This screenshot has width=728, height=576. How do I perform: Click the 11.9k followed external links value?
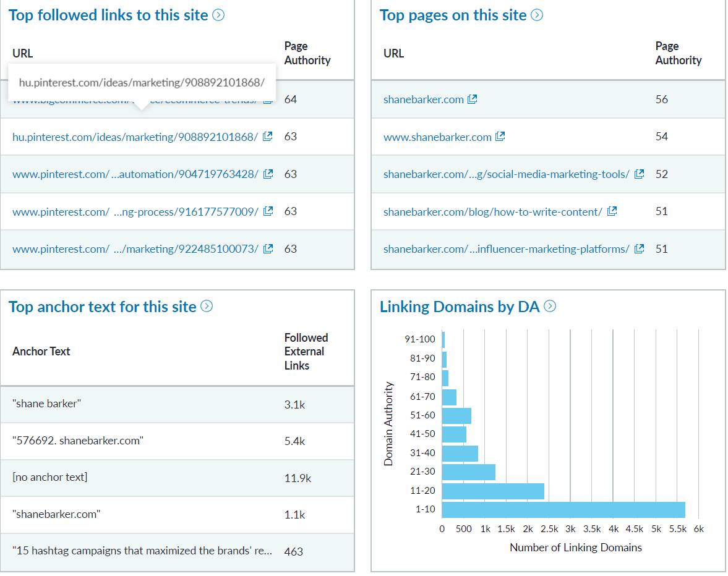[x=298, y=478]
